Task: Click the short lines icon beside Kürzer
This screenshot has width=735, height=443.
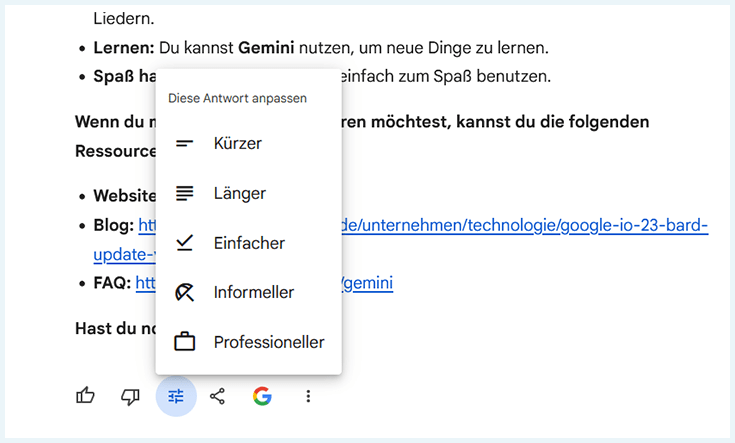Action: click(184, 143)
